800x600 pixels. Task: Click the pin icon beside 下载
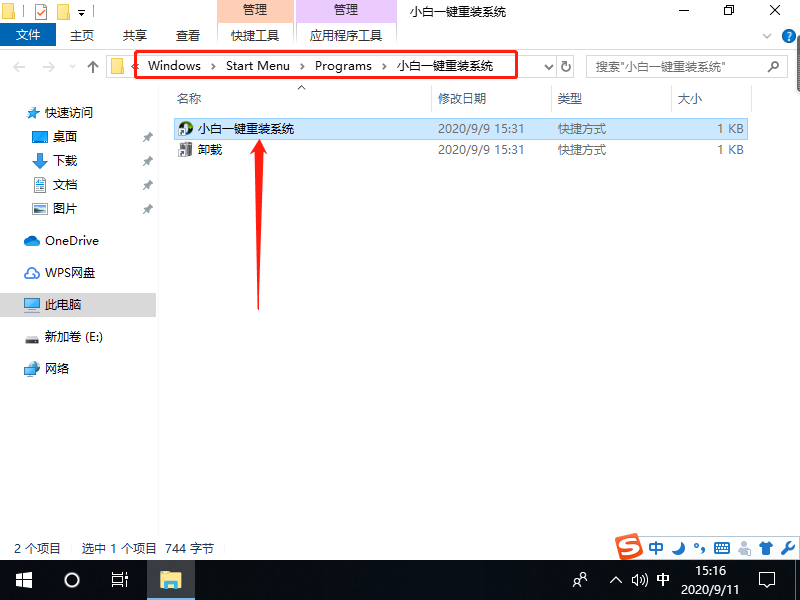147,161
